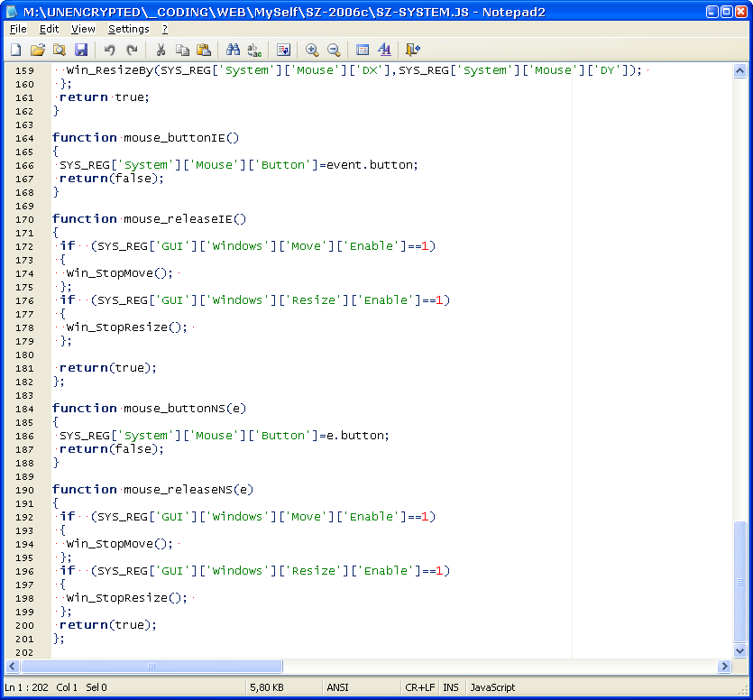
Task: Click line number 202 in the margin
Action: (x=24, y=652)
